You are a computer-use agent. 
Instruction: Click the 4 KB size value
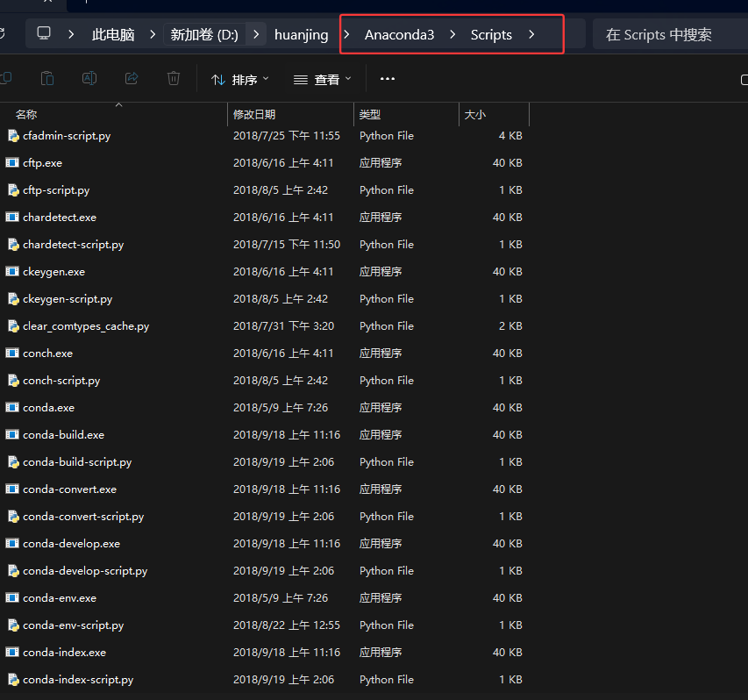[510, 136]
